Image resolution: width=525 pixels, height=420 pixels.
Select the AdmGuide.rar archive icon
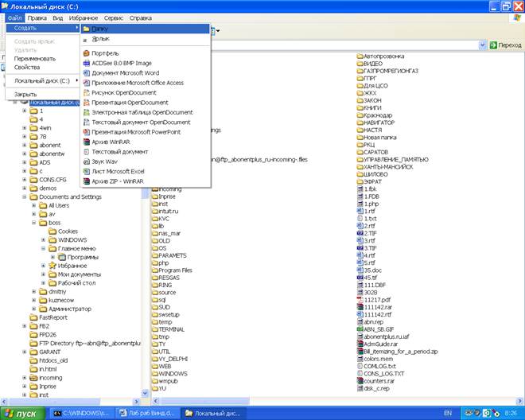[x=360, y=344]
